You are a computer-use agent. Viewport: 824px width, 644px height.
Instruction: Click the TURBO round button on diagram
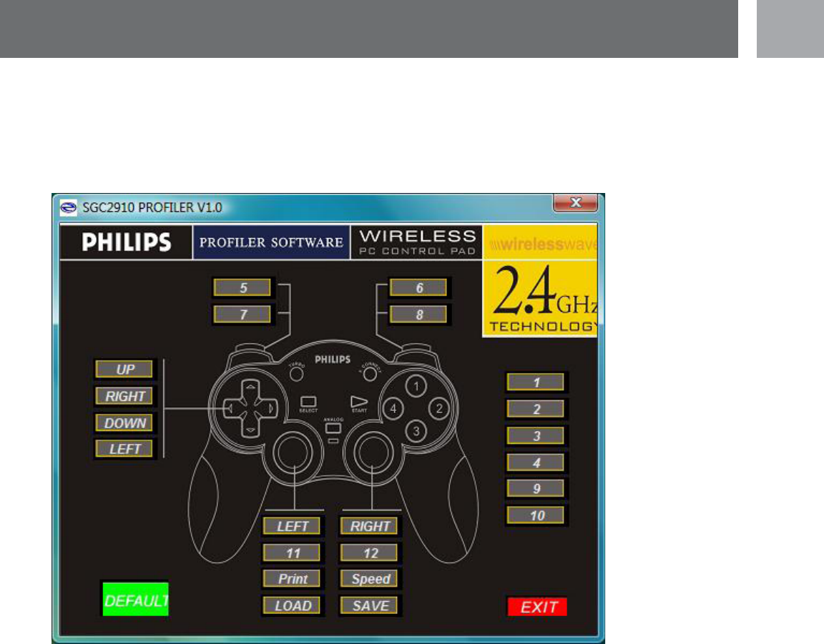tap(296, 374)
